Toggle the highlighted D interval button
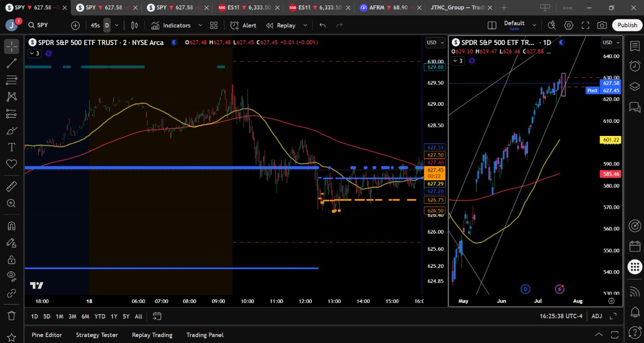Image resolution: width=644 pixels, height=343 pixels. [107, 25]
